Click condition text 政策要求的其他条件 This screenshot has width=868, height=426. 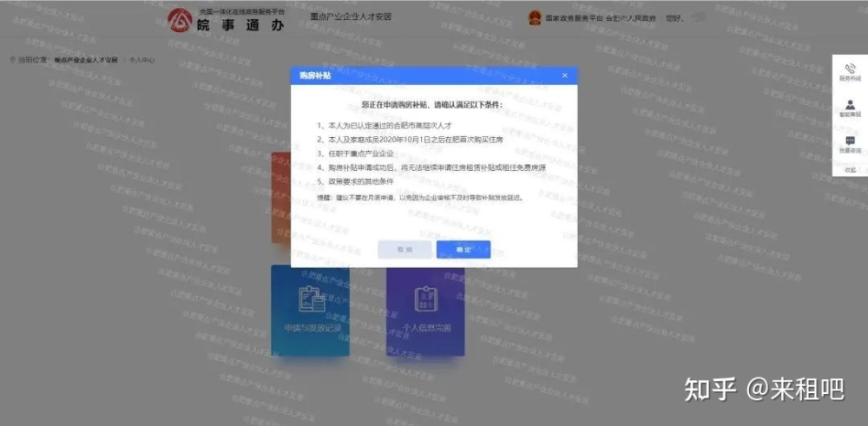359,181
